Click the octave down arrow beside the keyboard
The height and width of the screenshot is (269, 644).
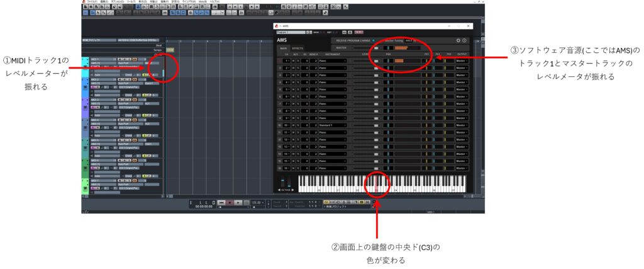(x=279, y=190)
